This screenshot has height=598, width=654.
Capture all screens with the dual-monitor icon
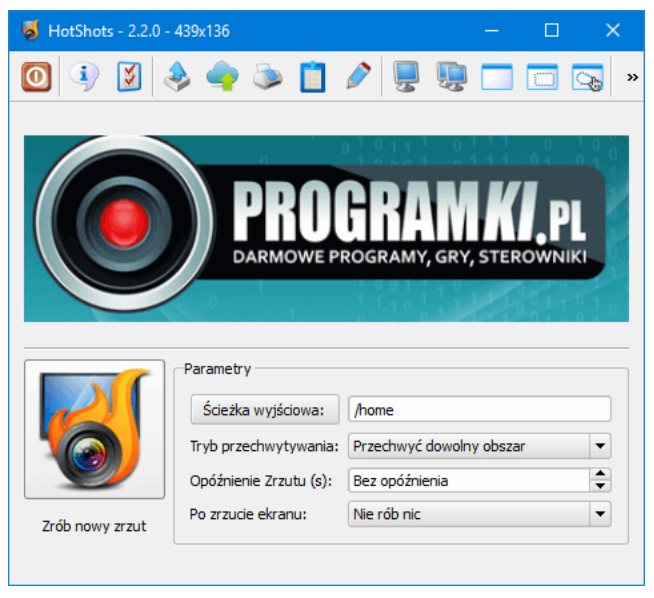pos(451,77)
